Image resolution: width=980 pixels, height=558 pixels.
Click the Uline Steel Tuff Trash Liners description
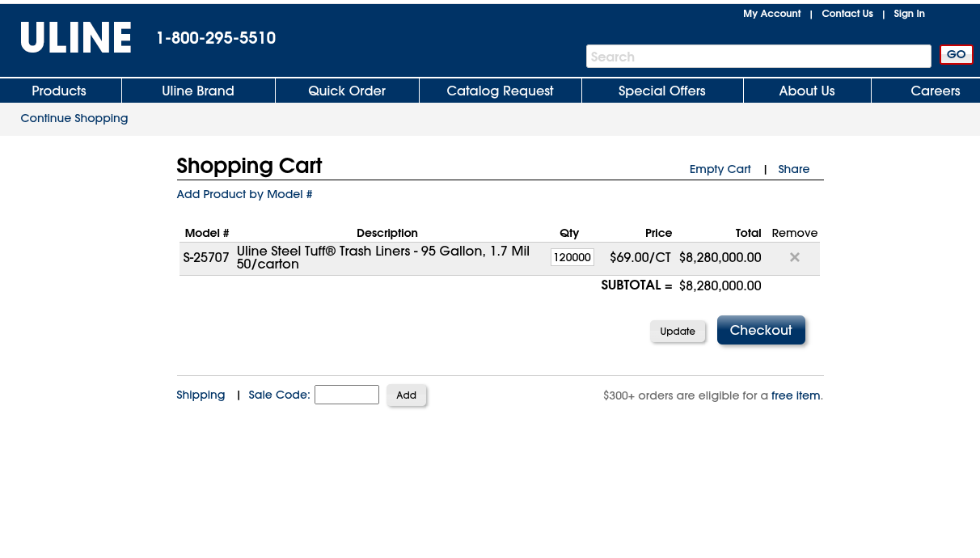(x=383, y=257)
